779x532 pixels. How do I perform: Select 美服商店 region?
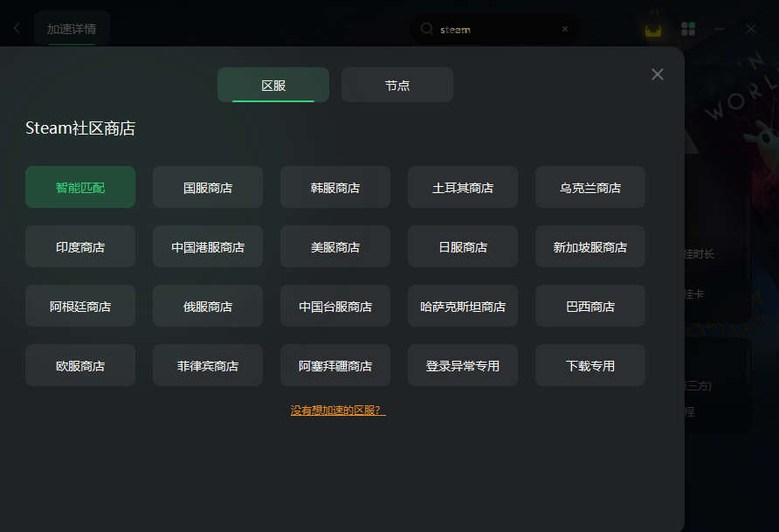(334, 246)
